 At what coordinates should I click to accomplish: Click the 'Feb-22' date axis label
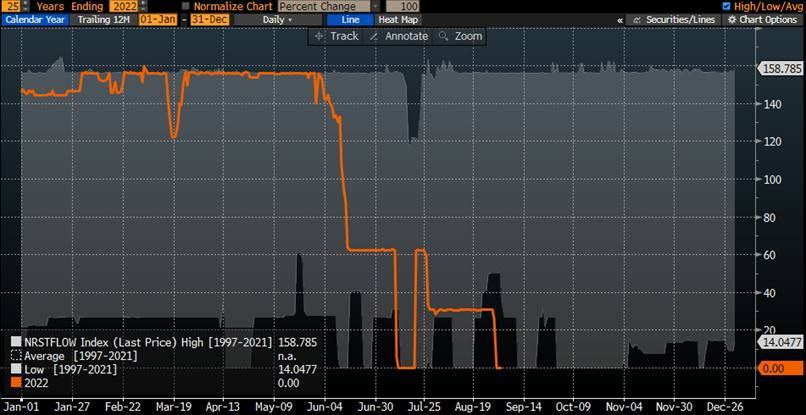pos(123,406)
